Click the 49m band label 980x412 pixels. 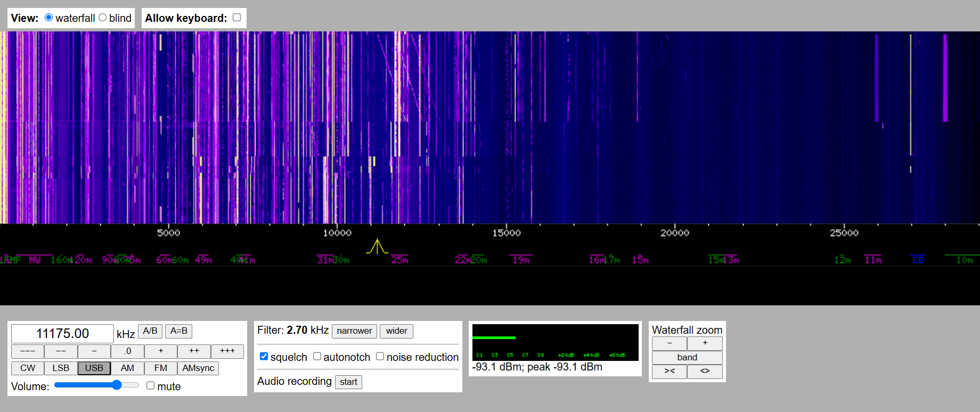203,260
